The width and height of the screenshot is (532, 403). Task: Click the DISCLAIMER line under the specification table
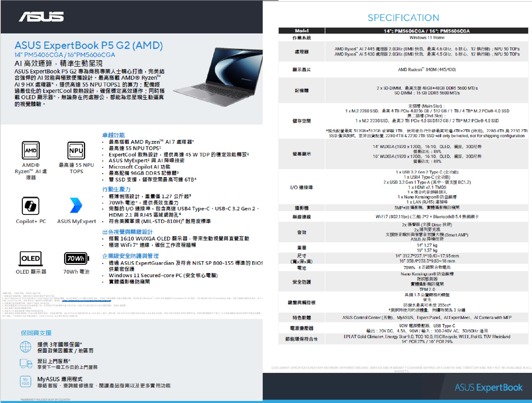(402, 369)
